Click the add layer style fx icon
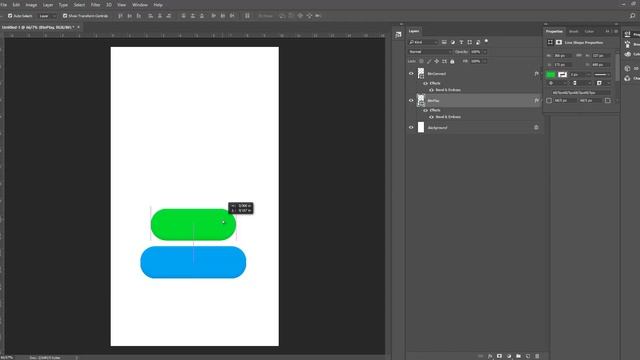The image size is (640, 360). (490, 356)
